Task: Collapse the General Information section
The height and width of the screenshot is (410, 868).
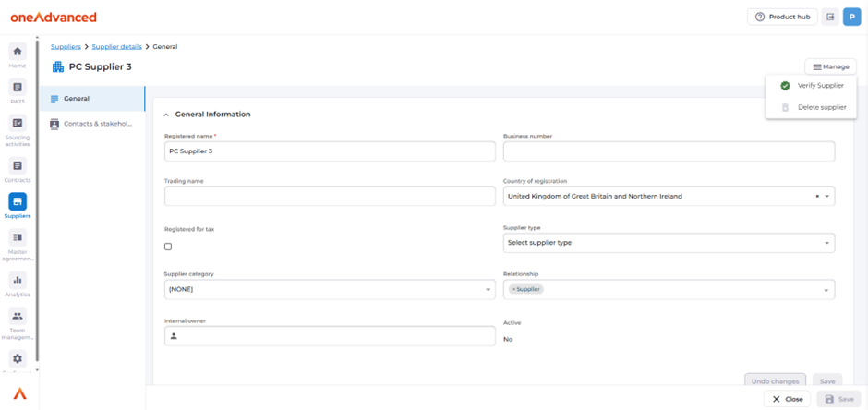Action: tap(166, 115)
